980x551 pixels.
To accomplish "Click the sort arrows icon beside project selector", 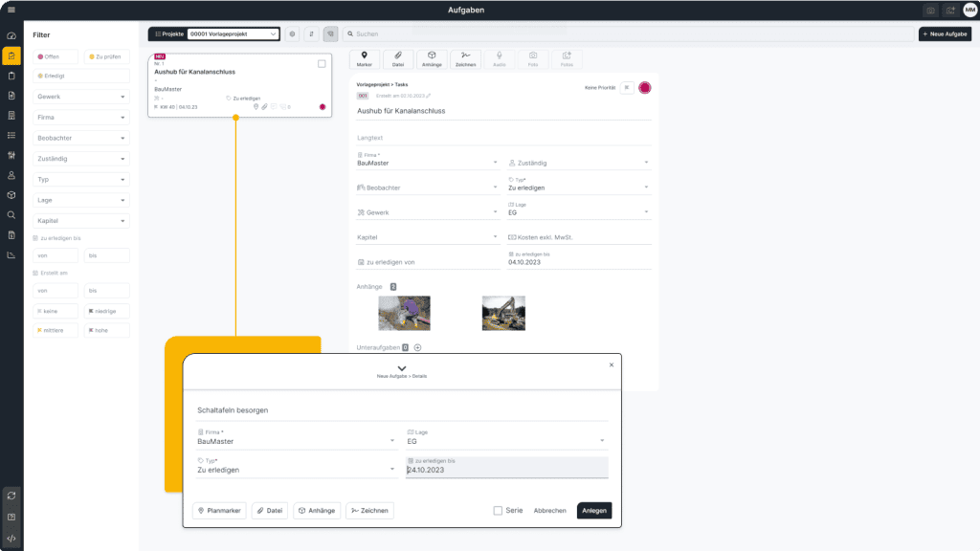I will [312, 33].
